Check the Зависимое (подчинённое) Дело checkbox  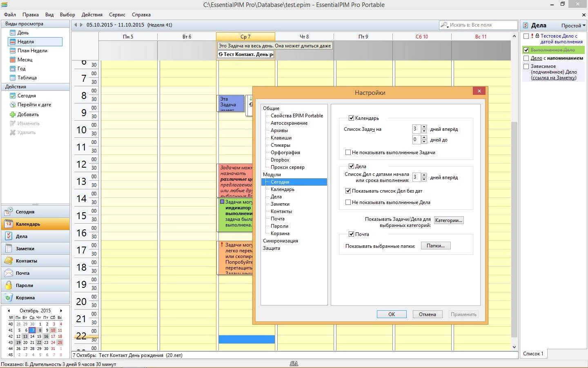coord(526,66)
